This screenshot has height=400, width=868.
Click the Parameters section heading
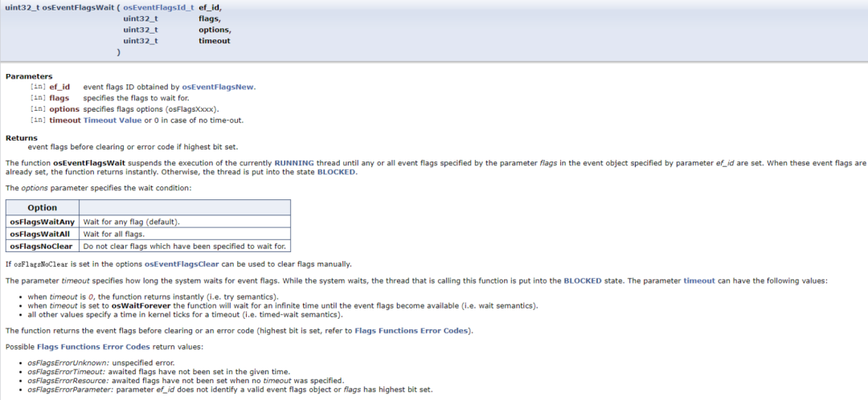(x=29, y=76)
